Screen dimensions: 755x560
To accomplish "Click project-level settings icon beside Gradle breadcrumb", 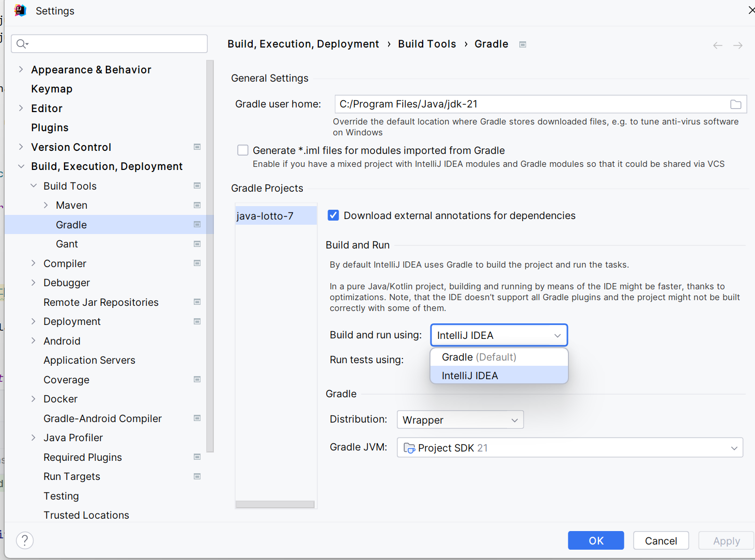I will (522, 44).
